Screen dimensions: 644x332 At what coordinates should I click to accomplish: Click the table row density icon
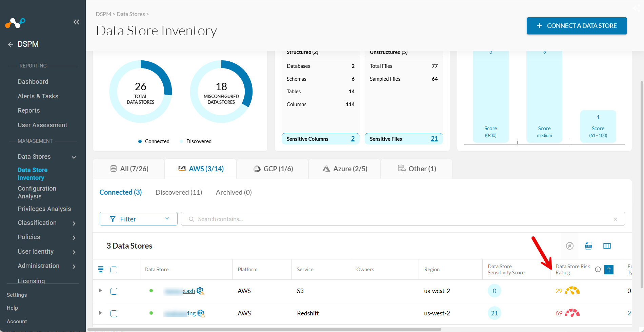point(101,269)
